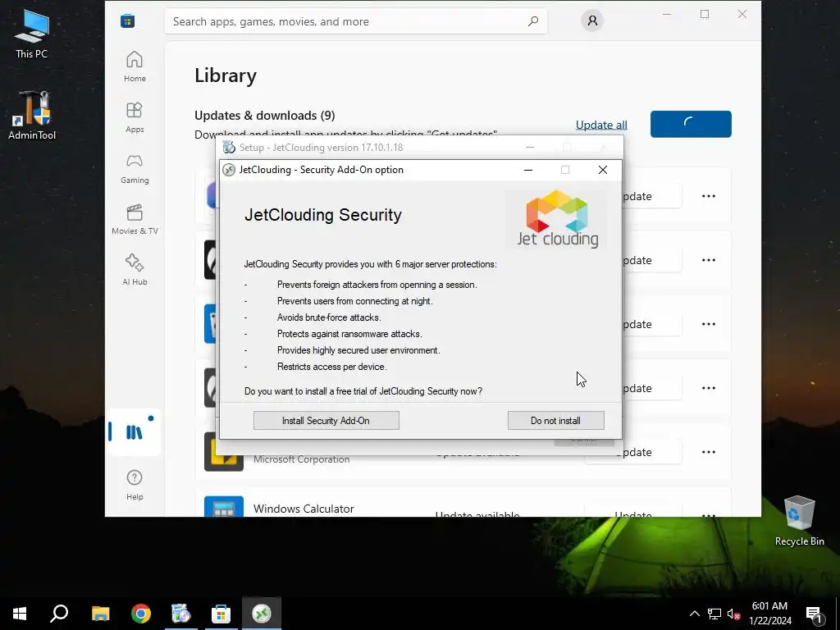Click the Microsoft Corporation publisher text
The height and width of the screenshot is (630, 840).
301,459
